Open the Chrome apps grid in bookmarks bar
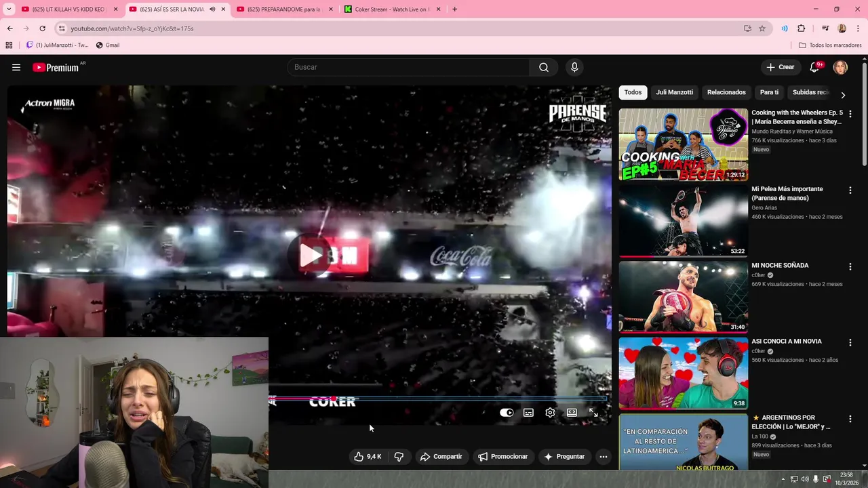This screenshot has height=488, width=868. coord(9,45)
